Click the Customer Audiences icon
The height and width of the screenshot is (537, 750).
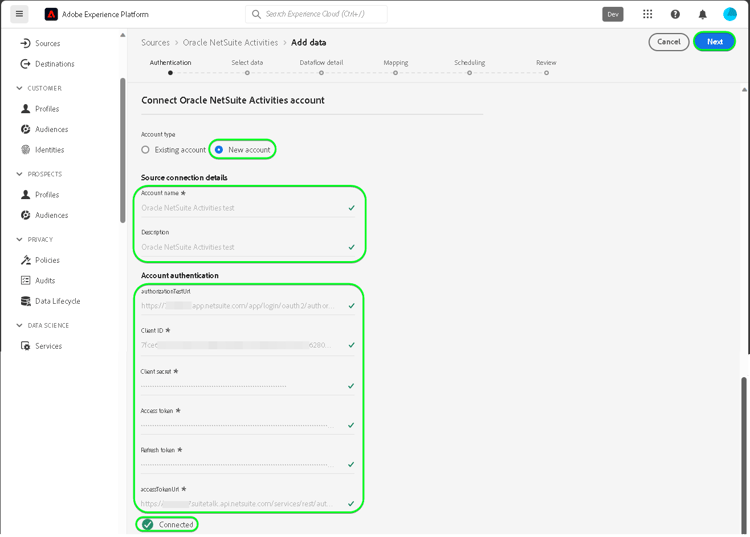(x=25, y=130)
